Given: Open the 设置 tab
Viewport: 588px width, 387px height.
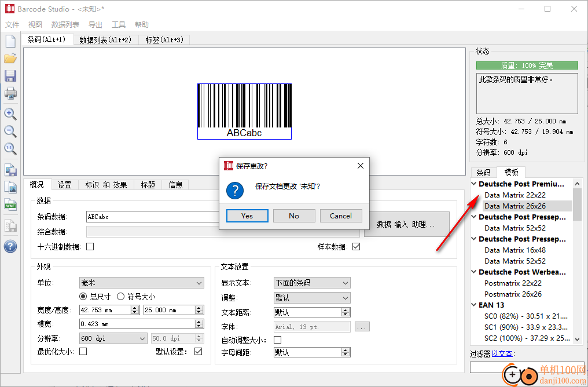Looking at the screenshot, I should coord(64,185).
